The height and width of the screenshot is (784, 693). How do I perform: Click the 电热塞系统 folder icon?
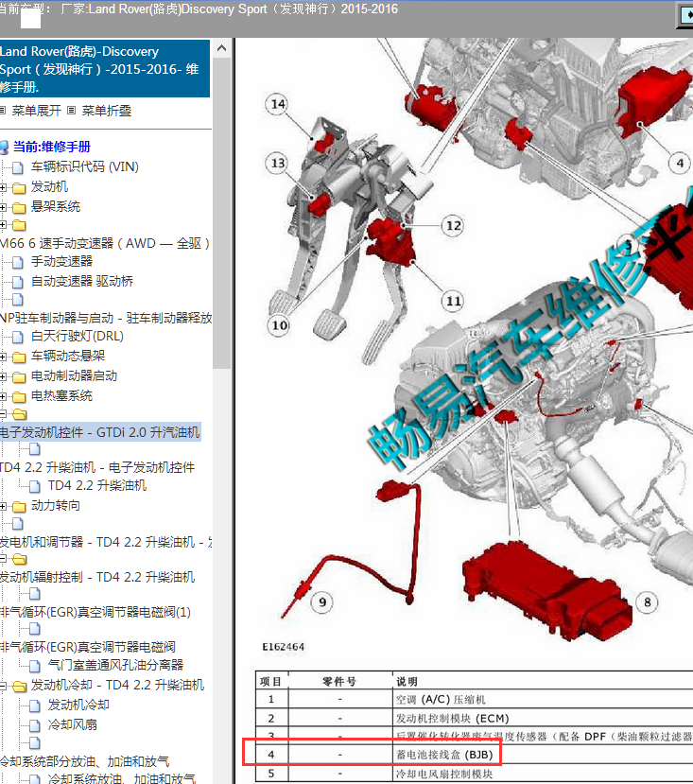click(19, 397)
